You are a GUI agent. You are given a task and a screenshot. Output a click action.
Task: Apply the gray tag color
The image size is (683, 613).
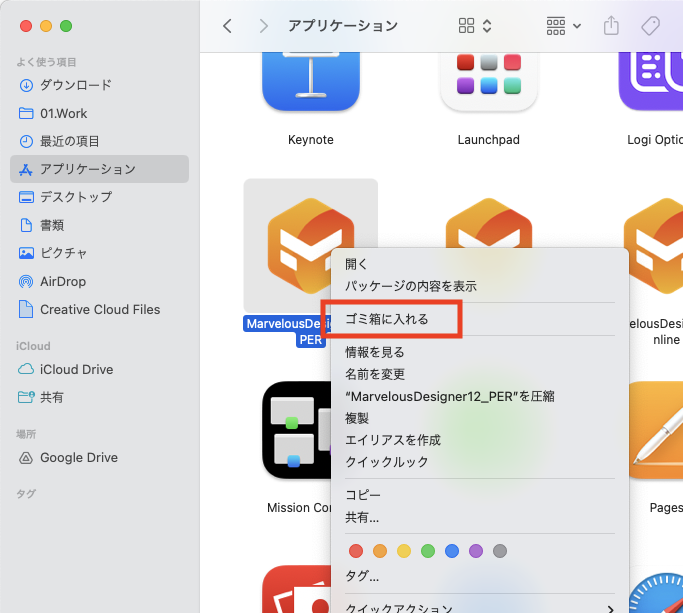[500, 551]
